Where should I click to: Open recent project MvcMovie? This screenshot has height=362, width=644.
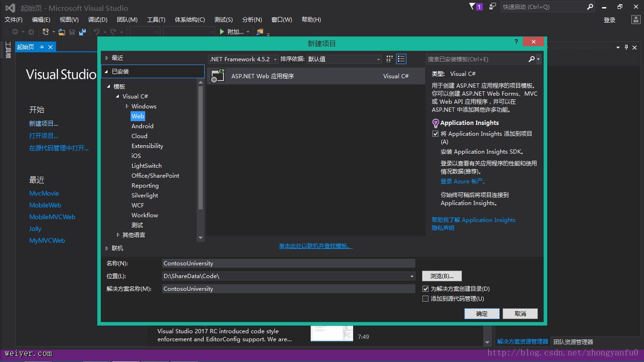coord(44,193)
